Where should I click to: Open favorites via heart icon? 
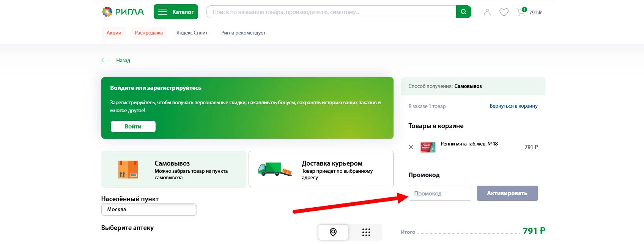[x=504, y=13]
